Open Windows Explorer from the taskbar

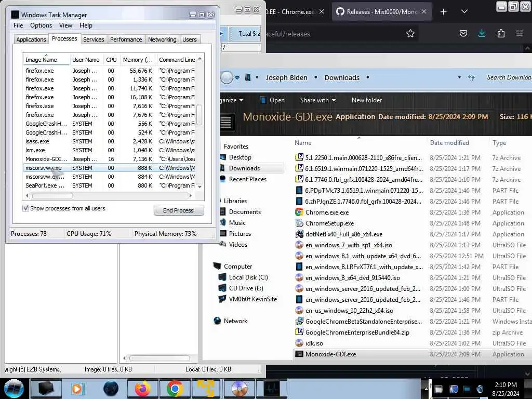(46, 389)
